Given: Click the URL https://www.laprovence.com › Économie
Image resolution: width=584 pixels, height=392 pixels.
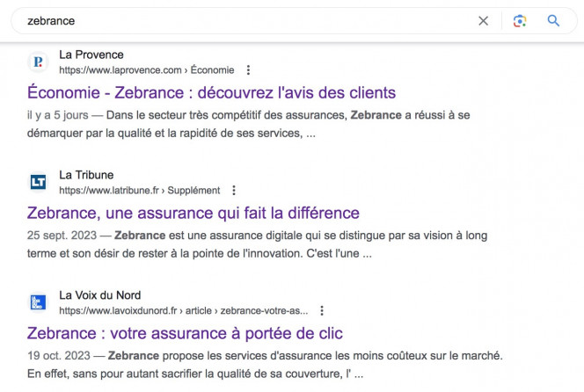Looking at the screenshot, I should click(147, 70).
